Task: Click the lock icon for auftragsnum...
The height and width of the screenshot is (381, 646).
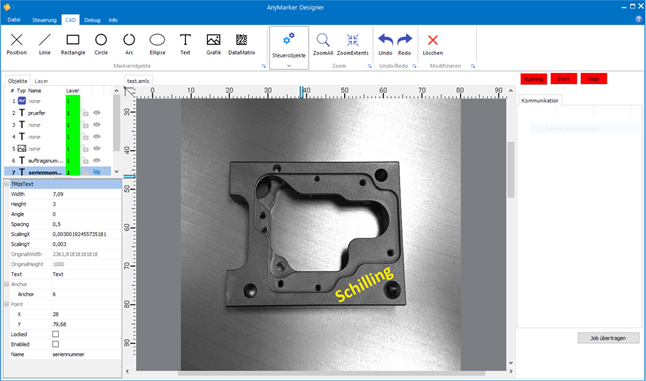Action: point(85,161)
